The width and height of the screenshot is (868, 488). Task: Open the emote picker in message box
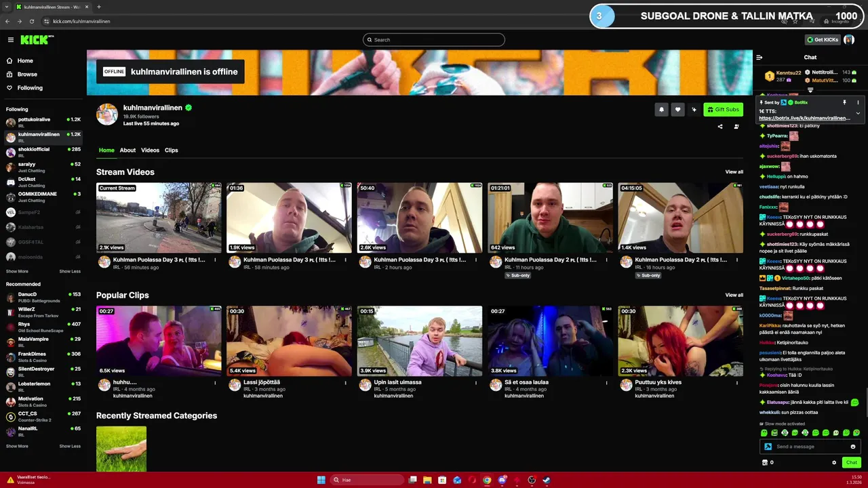[x=853, y=447]
